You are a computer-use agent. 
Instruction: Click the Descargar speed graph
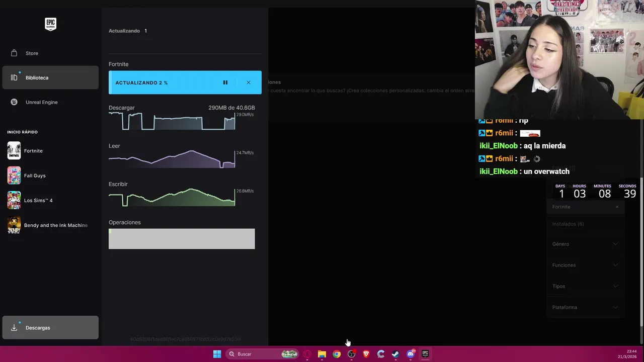click(x=172, y=121)
